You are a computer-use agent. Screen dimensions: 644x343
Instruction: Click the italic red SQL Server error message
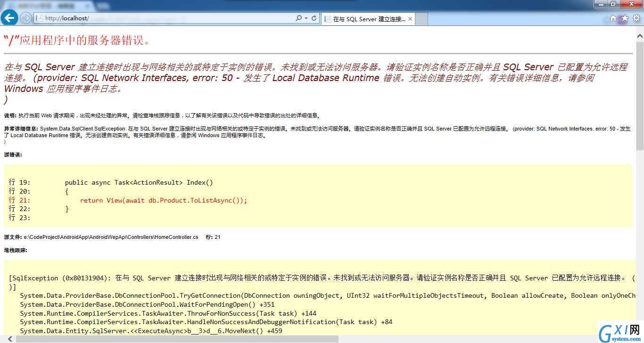316,83
